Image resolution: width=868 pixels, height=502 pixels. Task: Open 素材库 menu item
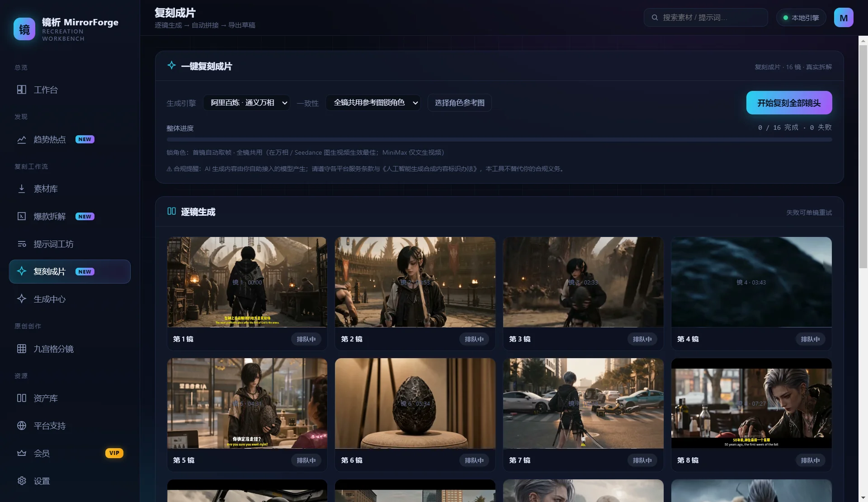pos(70,189)
